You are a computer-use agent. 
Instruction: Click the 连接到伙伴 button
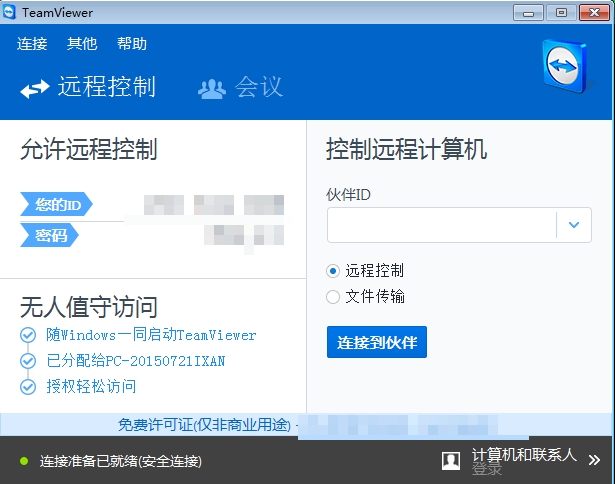coord(377,342)
